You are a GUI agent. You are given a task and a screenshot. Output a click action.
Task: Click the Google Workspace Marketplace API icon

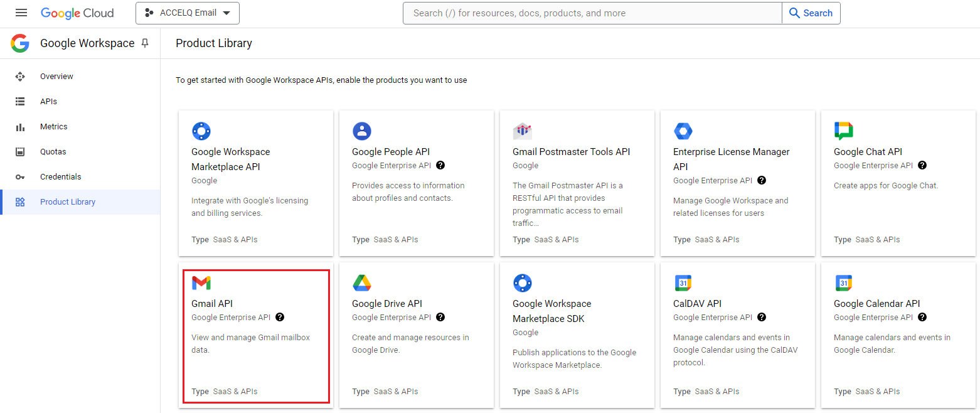(201, 131)
